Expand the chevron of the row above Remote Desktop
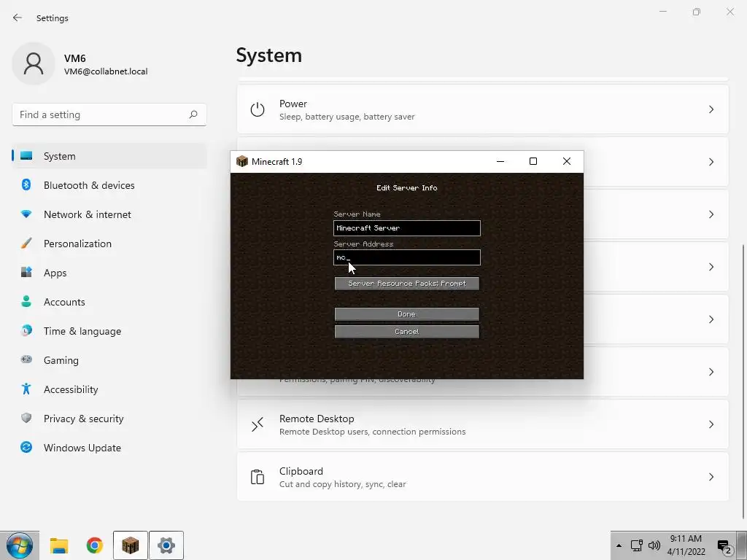This screenshot has width=747, height=560. (x=711, y=372)
